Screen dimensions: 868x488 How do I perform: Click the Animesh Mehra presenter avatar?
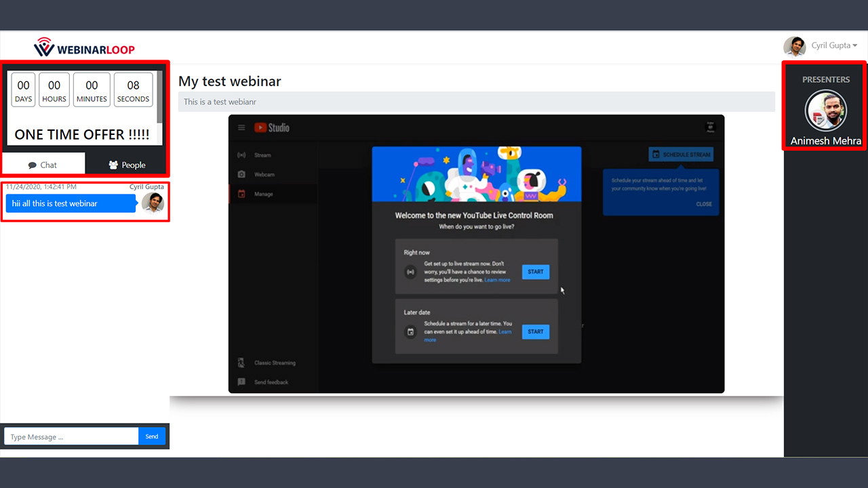pos(825,110)
